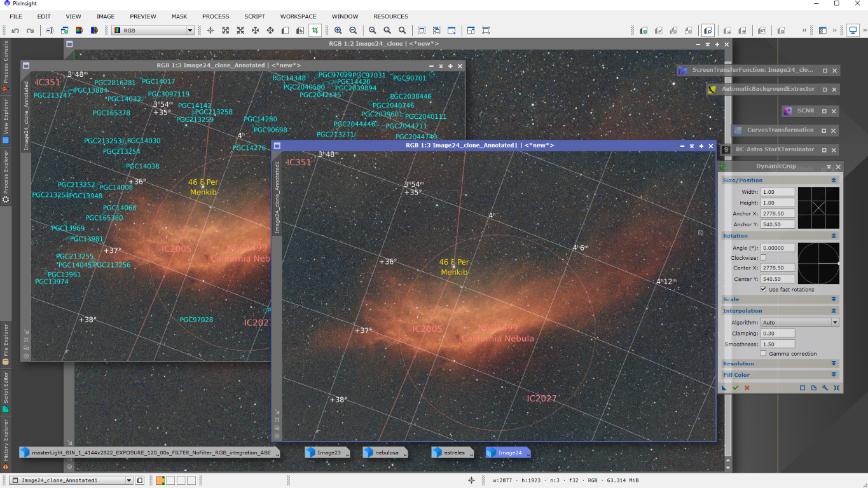This screenshot has height=488, width=868.
Task: Uncheck Use fast rotations
Action: pyautogui.click(x=764, y=289)
